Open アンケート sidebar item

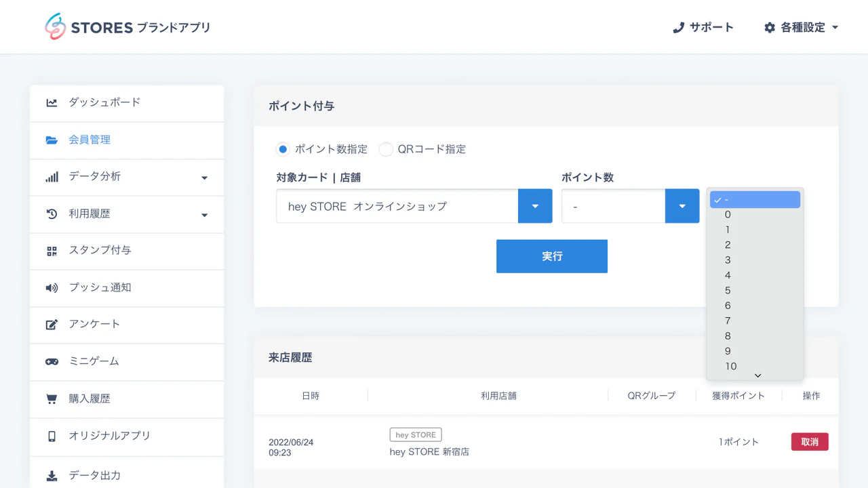[x=127, y=325]
